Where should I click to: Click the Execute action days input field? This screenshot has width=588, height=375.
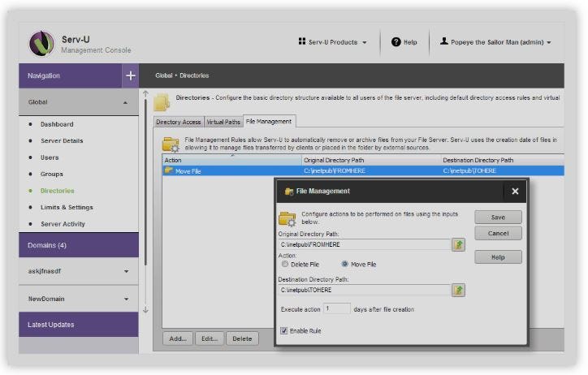[337, 308]
